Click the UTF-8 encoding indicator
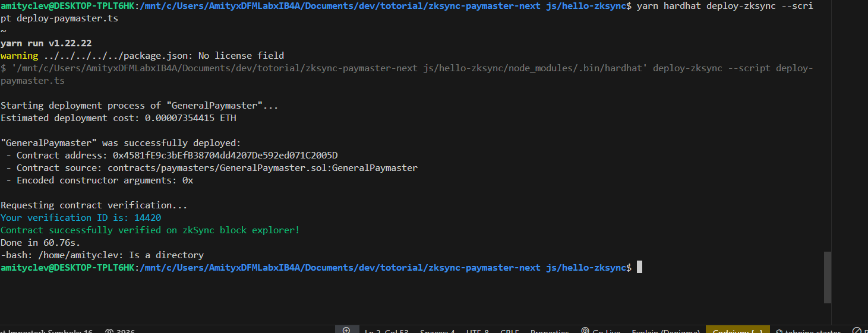868x333 pixels. point(478,331)
